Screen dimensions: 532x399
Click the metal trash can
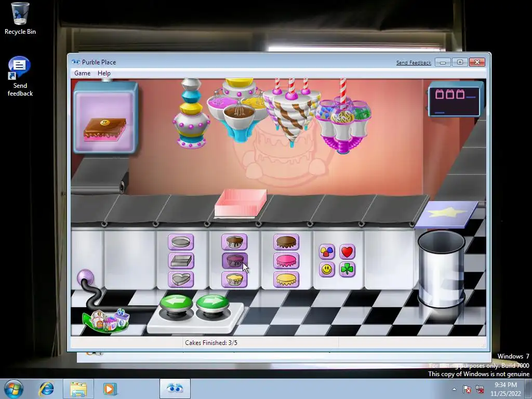pyautogui.click(x=441, y=269)
